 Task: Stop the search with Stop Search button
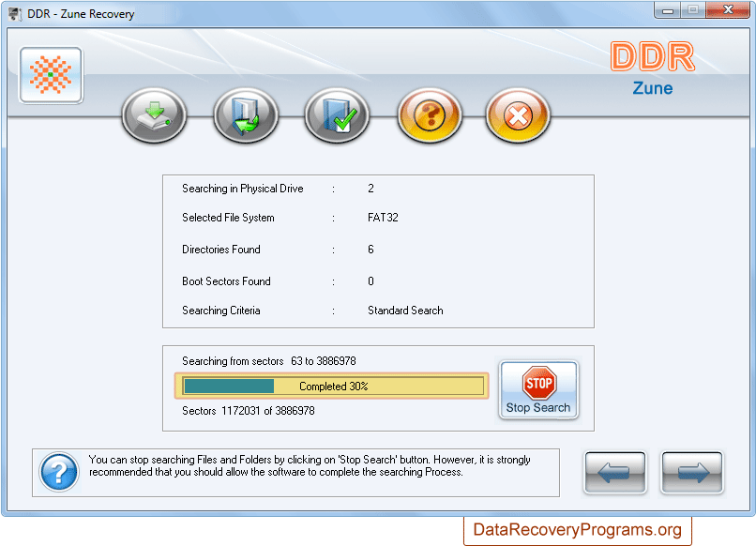(538, 389)
